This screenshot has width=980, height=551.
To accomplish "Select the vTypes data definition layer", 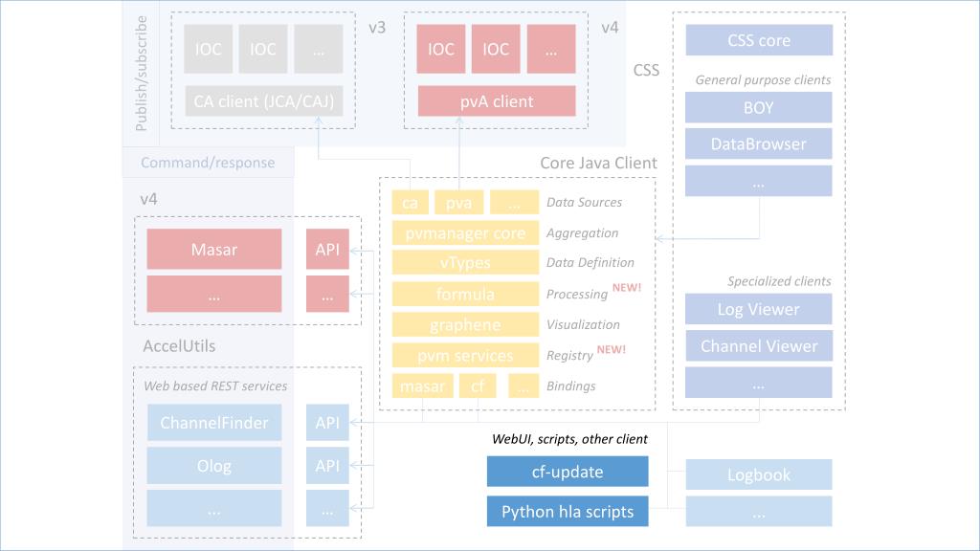I will (466, 263).
